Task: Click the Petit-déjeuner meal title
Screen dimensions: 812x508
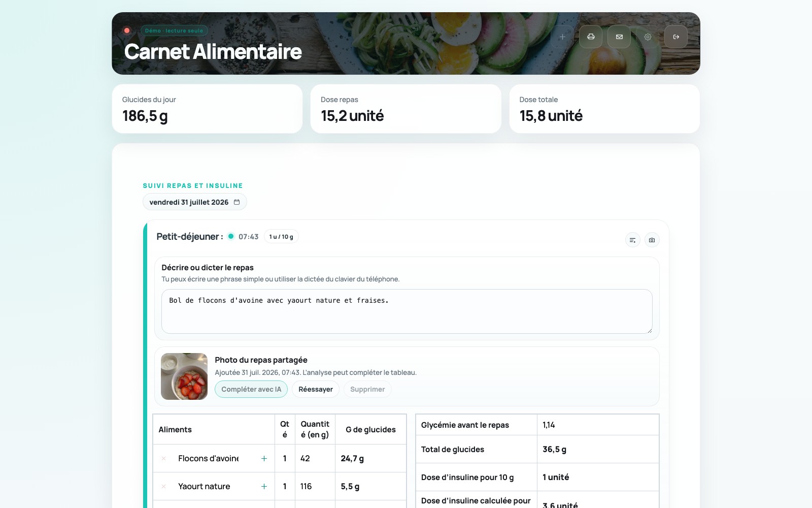Action: (x=190, y=237)
